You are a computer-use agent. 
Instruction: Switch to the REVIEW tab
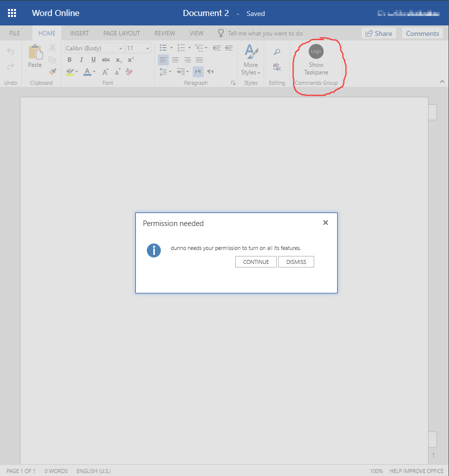coord(165,33)
